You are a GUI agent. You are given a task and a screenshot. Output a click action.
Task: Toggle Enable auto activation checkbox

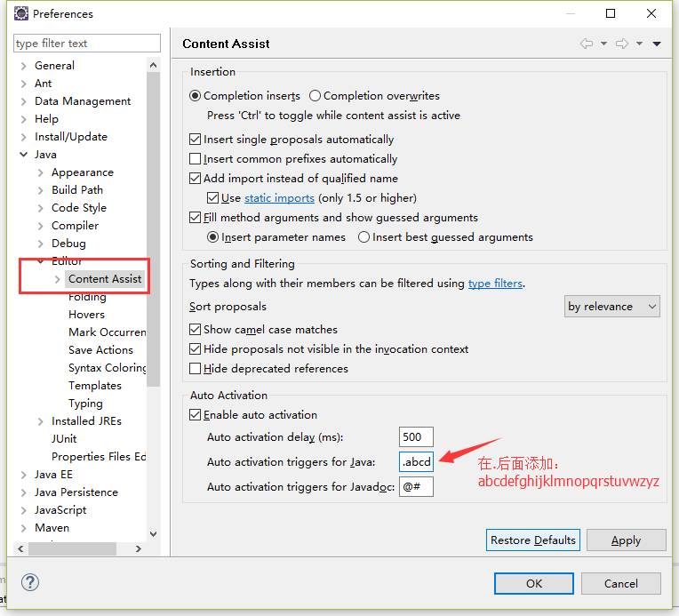click(195, 414)
